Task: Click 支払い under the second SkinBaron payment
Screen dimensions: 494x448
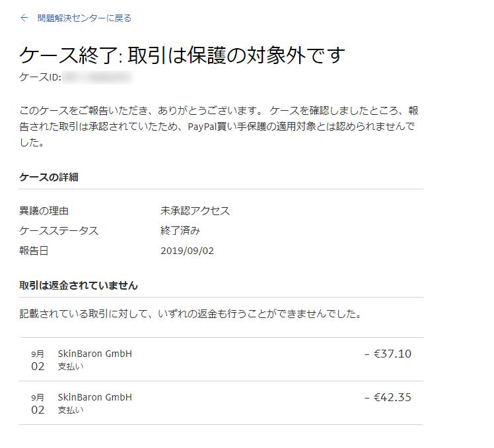Action: tap(71, 410)
